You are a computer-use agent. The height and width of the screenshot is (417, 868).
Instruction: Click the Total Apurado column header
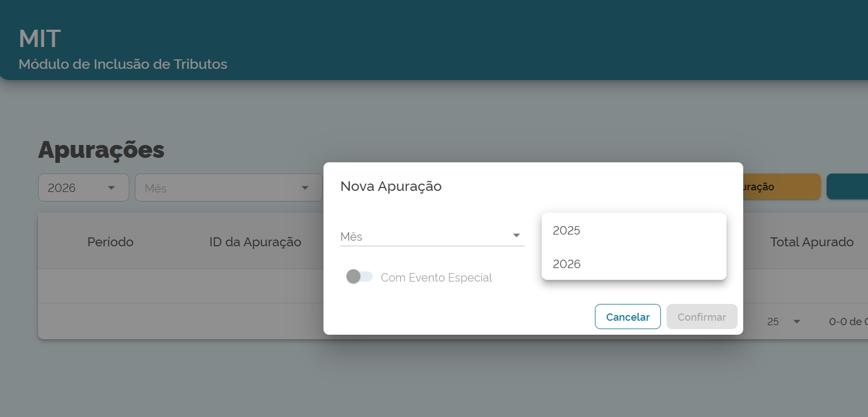click(811, 242)
